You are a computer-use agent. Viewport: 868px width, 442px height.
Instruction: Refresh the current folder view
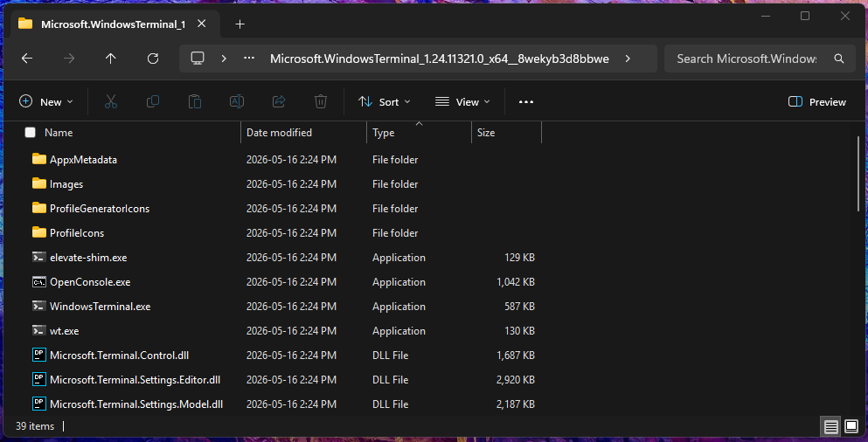[x=153, y=59]
